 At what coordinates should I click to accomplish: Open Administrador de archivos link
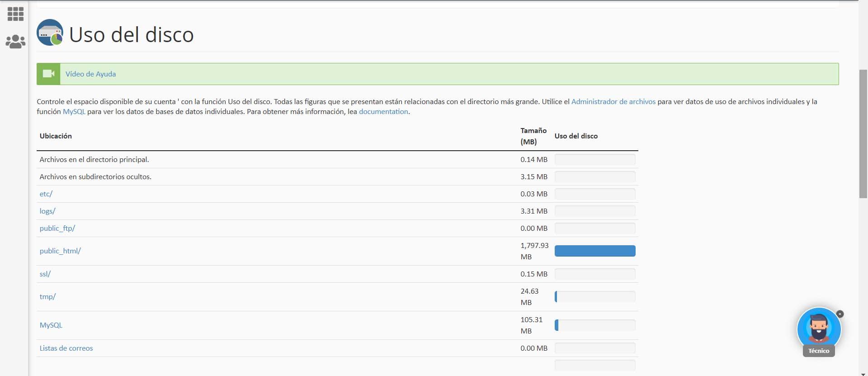point(613,102)
